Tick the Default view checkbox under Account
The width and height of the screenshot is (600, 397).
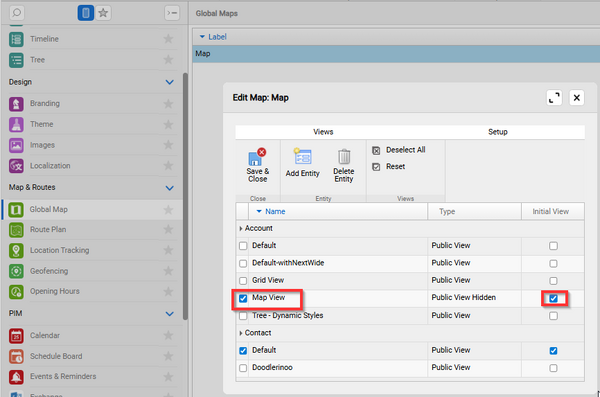[243, 246]
